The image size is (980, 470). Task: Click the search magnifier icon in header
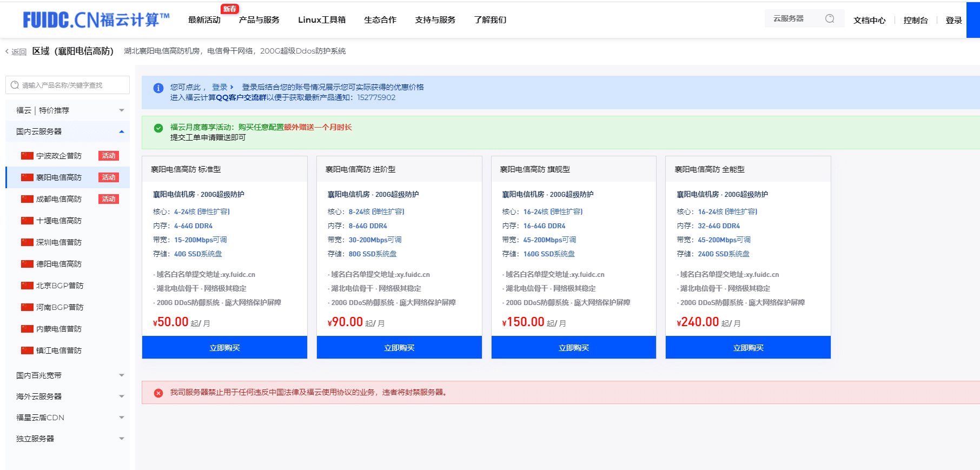(x=829, y=19)
